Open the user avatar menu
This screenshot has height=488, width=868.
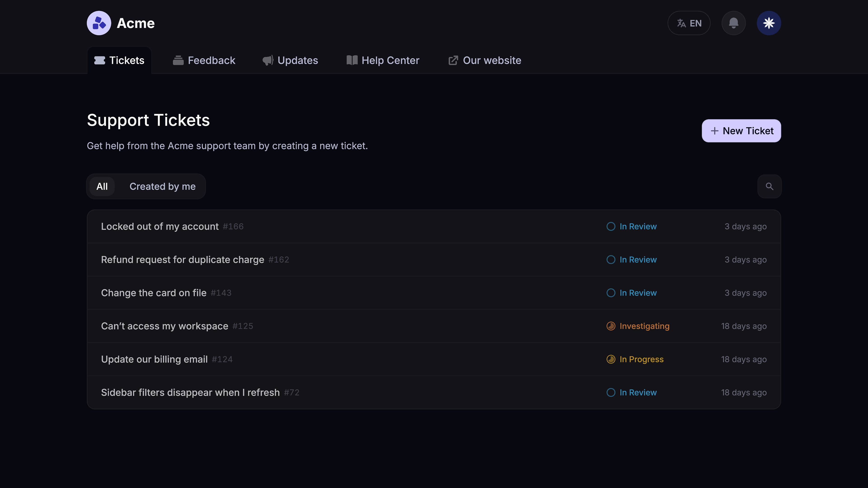(769, 23)
